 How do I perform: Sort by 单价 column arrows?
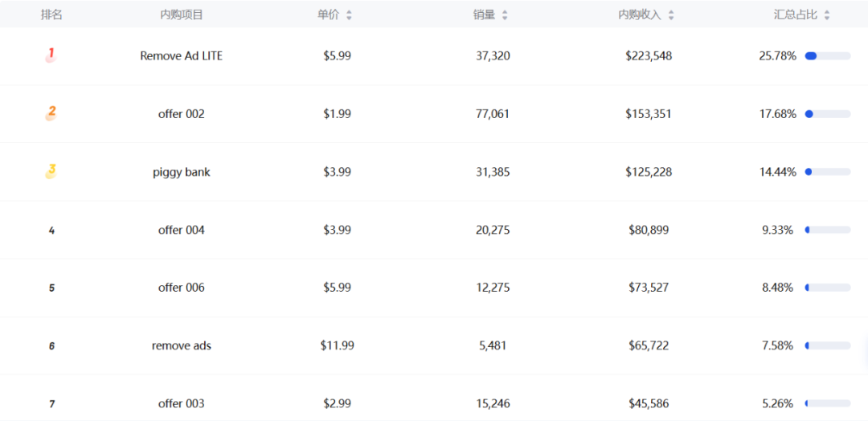pyautogui.click(x=349, y=14)
